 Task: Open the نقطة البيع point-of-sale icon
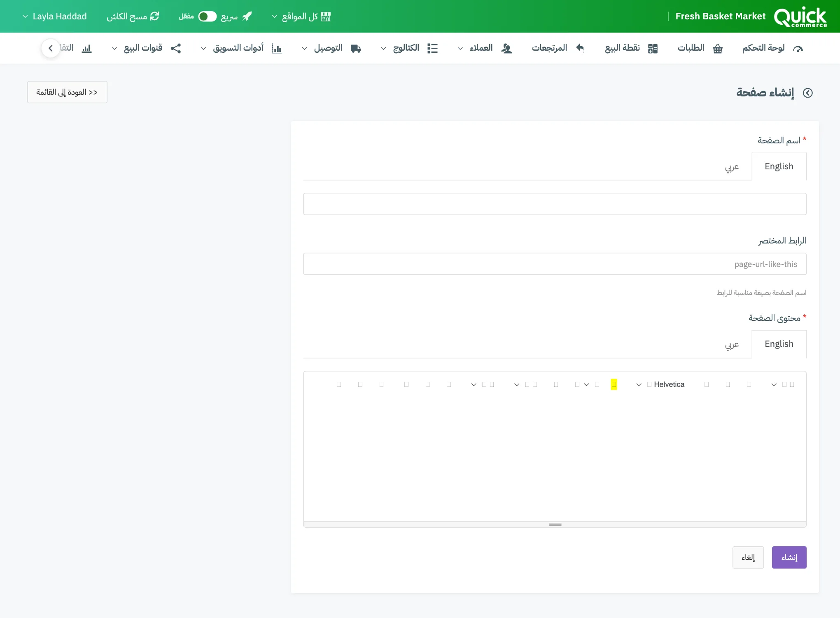653,49
